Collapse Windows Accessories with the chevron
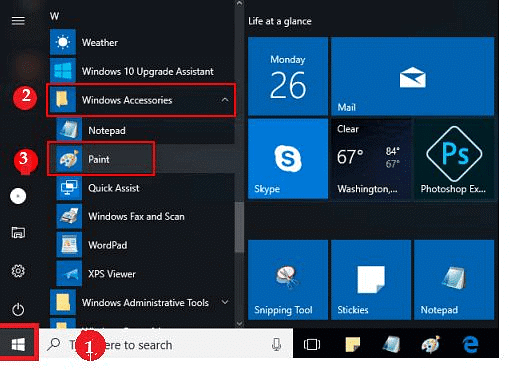Image resolution: width=511 pixels, height=375 pixels. point(225,100)
